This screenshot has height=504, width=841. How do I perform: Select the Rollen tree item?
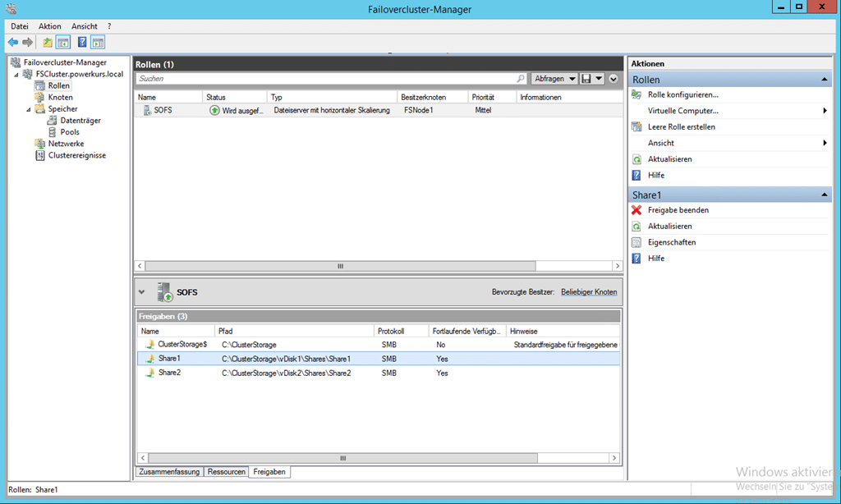click(58, 86)
